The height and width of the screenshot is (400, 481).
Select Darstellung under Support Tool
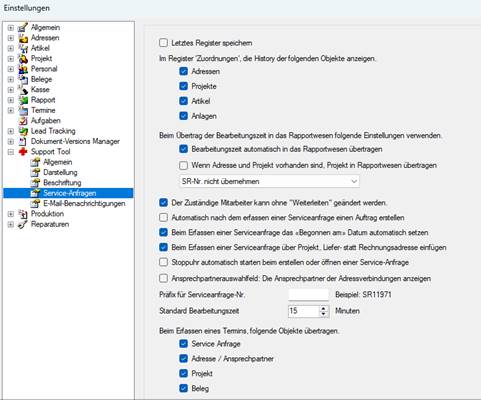click(x=60, y=172)
